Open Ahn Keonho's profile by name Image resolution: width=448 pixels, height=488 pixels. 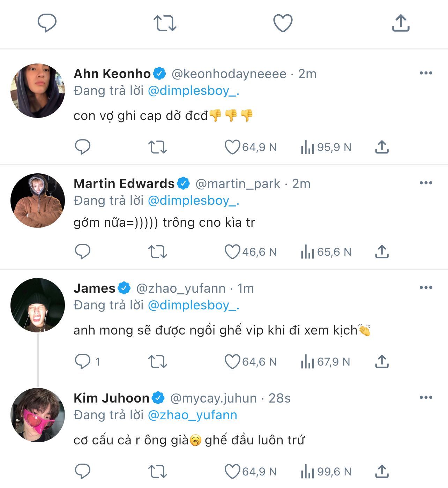[x=112, y=74]
